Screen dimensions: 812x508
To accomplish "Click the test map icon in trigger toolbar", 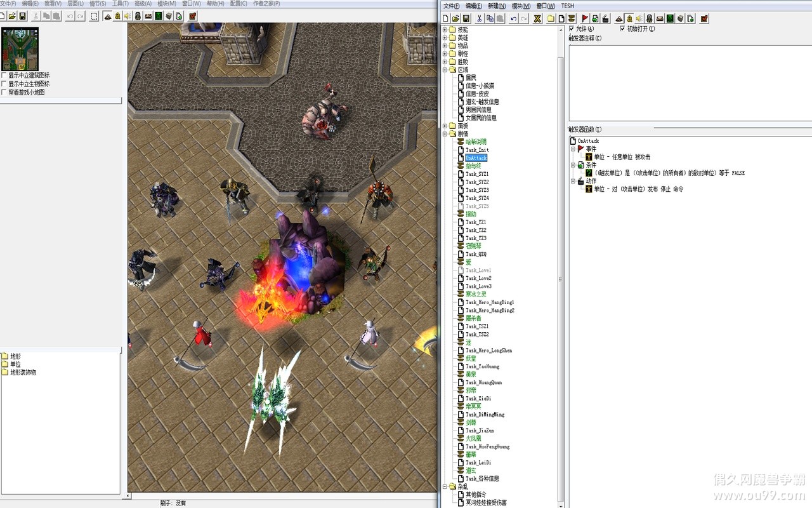I will [x=704, y=18].
